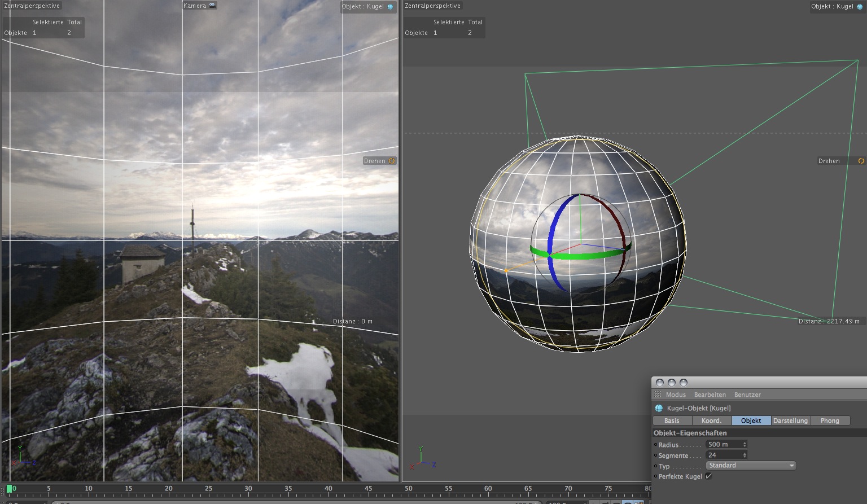Switch to the Koord. tab
The image size is (867, 504).
[x=711, y=420]
